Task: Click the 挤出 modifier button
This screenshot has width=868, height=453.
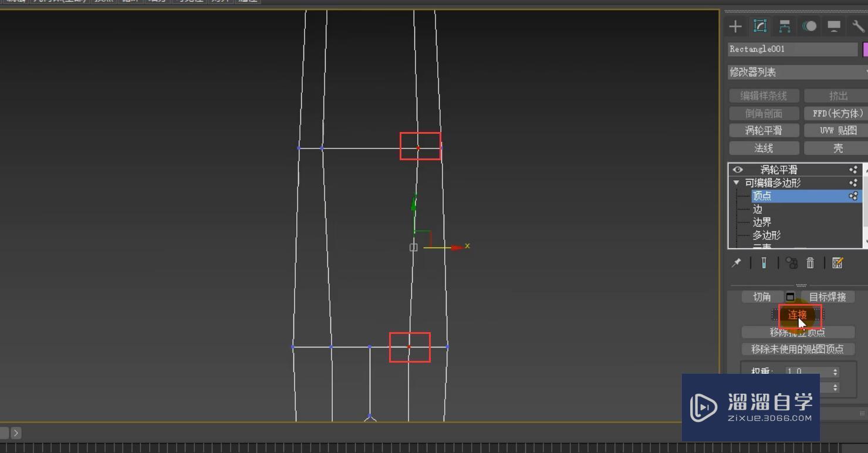Action: 836,96
